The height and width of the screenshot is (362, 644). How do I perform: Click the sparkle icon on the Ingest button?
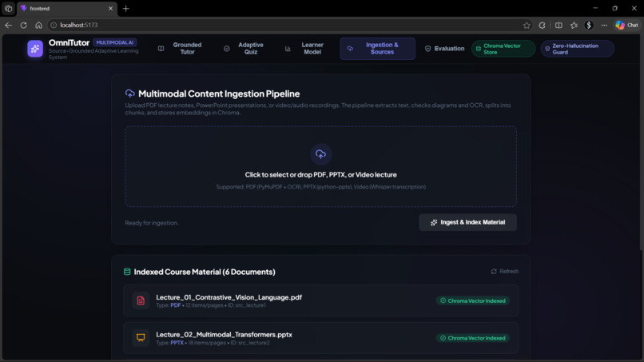[434, 222]
